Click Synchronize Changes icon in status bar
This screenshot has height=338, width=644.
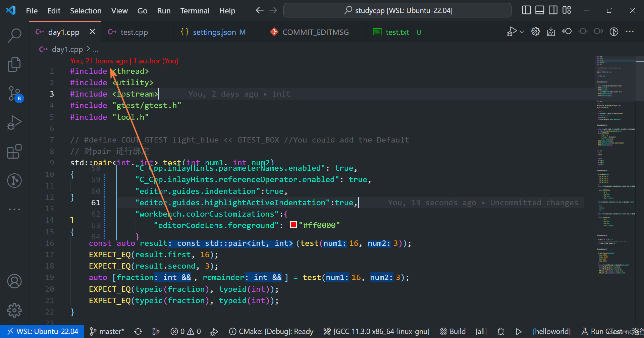[138, 331]
